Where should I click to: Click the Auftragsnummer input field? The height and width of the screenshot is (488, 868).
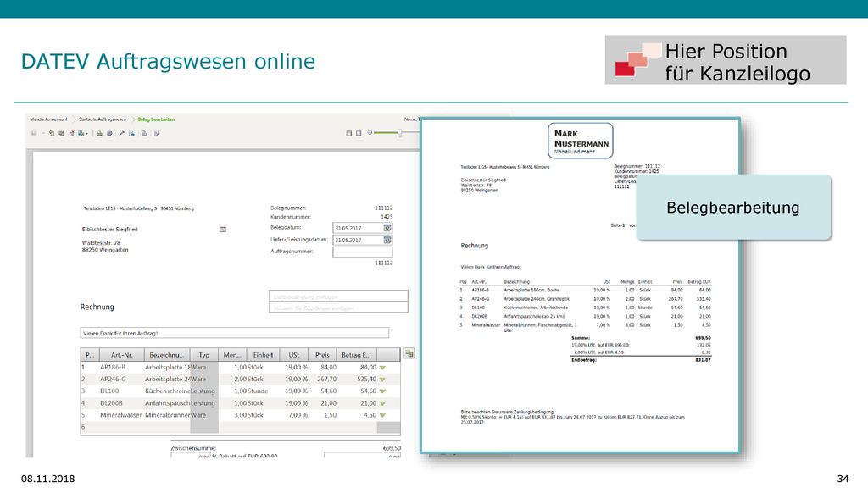(363, 252)
